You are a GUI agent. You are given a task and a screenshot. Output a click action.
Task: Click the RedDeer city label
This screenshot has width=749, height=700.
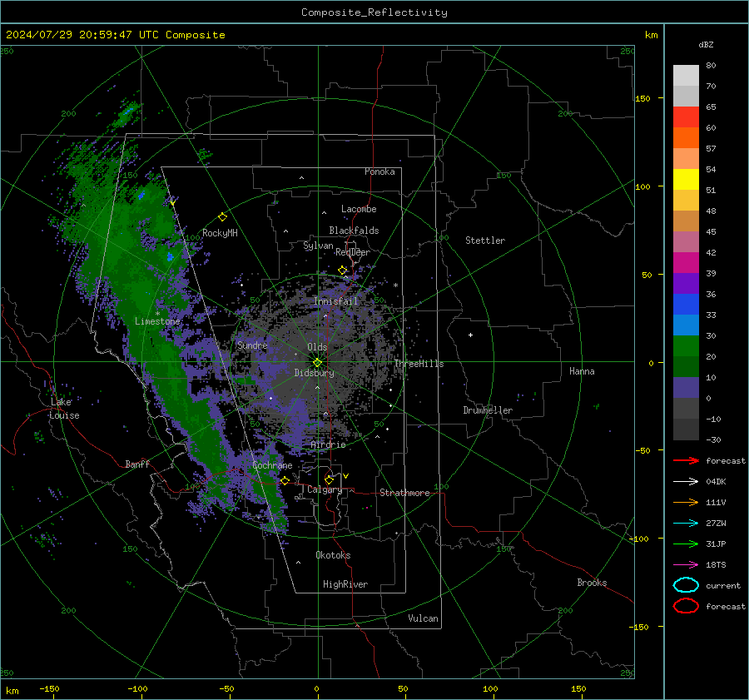[353, 252]
